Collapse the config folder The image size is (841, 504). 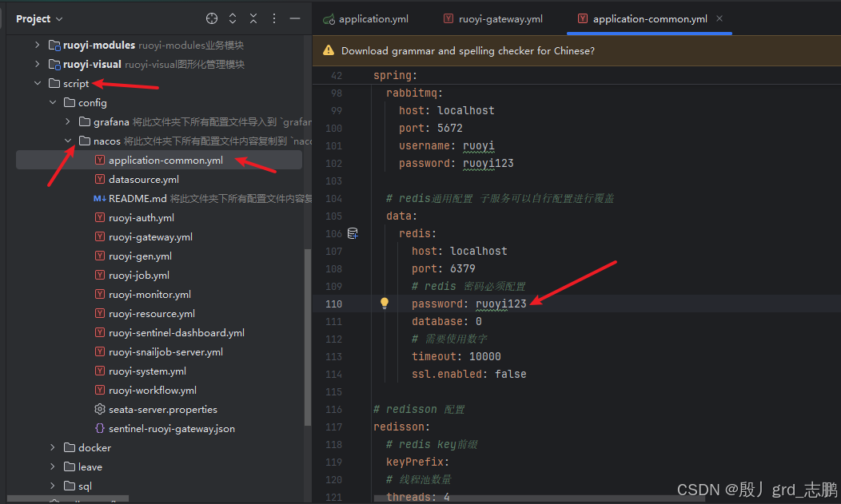pos(53,102)
